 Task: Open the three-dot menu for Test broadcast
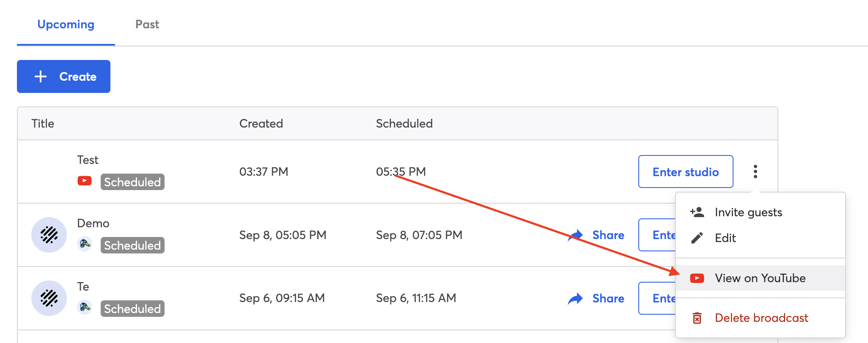coord(755,171)
